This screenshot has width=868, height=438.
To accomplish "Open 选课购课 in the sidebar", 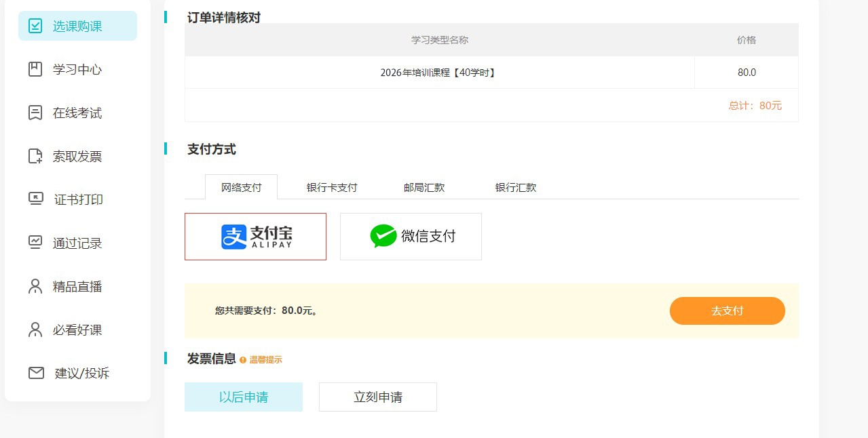I will pyautogui.click(x=77, y=26).
